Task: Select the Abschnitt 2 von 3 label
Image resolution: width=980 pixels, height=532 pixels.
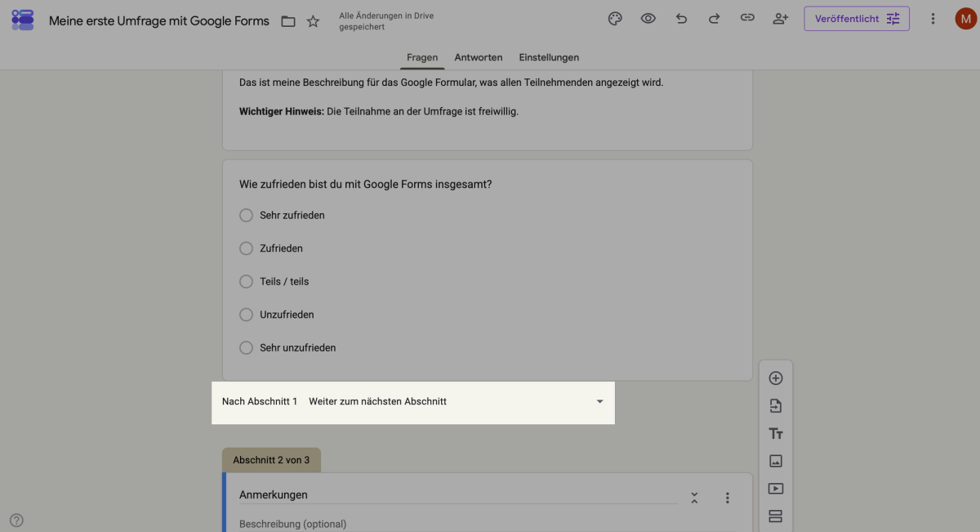Action: (x=271, y=460)
